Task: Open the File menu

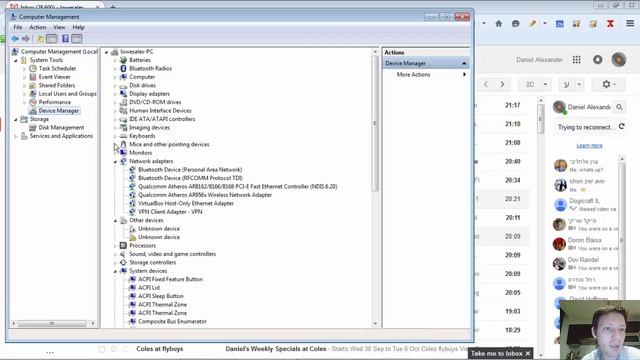Action: tap(18, 27)
